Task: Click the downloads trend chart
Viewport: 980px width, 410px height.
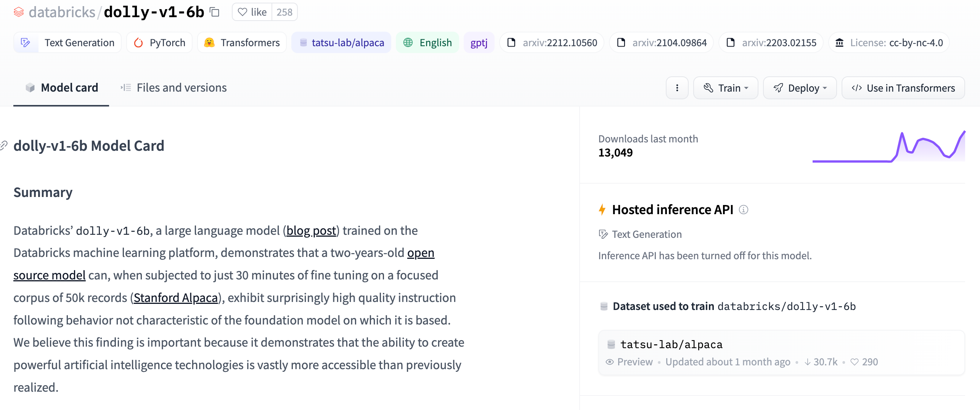Action: click(889, 147)
